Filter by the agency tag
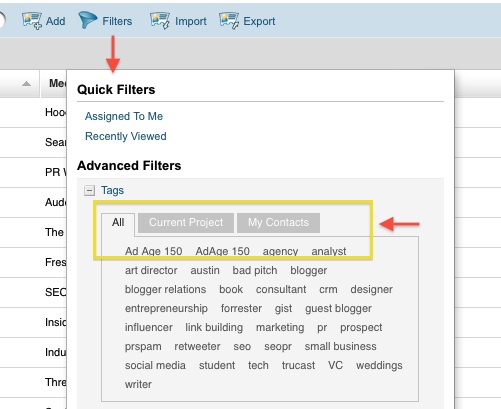The width and height of the screenshot is (501, 409). (280, 252)
